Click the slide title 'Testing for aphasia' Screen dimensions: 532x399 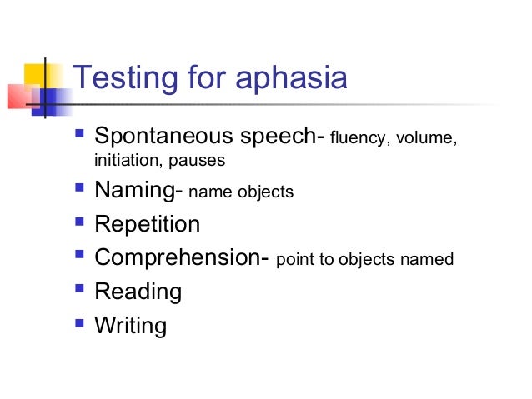210,78
